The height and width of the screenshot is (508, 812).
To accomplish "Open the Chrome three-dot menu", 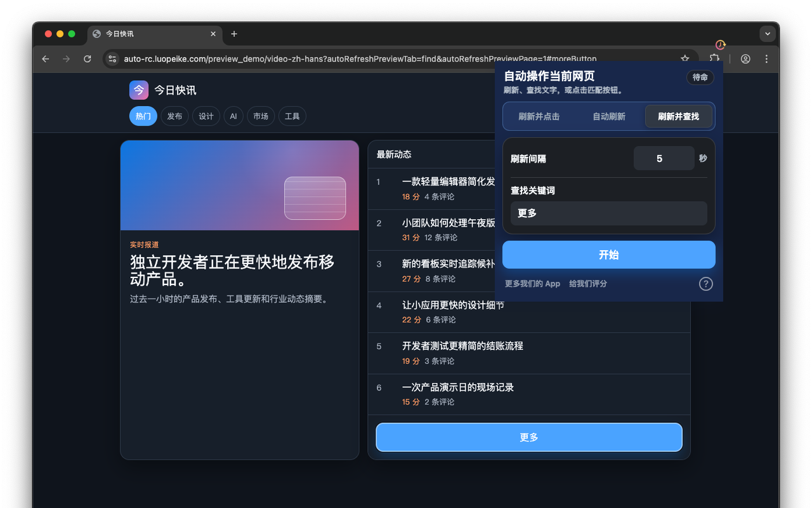I will coord(766,59).
